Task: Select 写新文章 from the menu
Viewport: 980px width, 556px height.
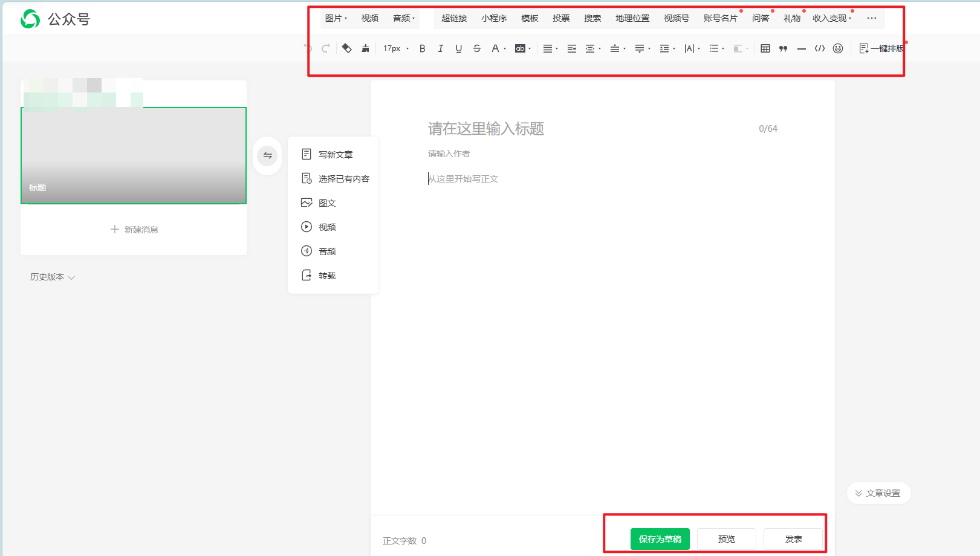Action: [336, 154]
